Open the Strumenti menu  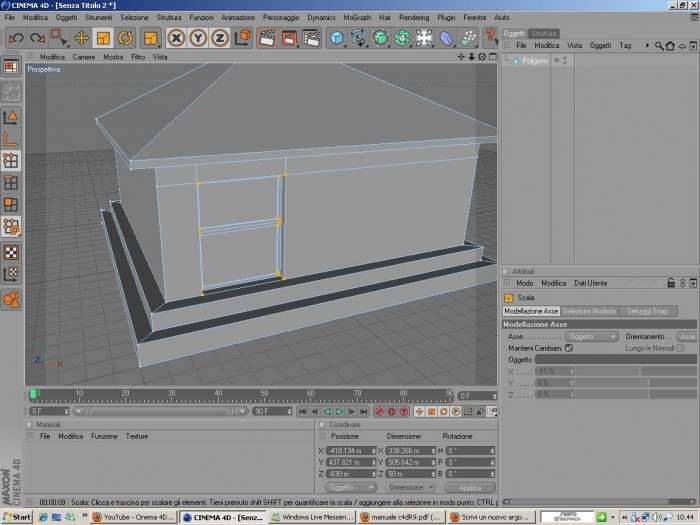99,17
